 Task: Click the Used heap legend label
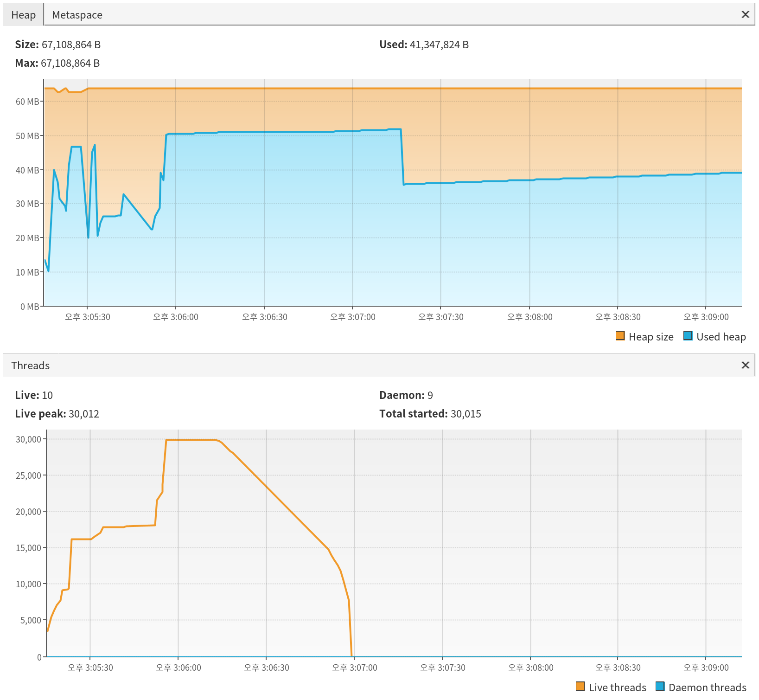point(721,337)
